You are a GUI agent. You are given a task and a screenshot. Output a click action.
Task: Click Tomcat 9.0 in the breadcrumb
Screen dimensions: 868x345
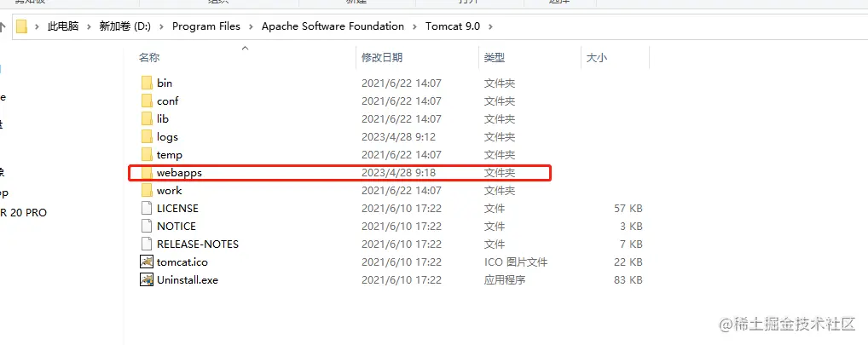(452, 26)
